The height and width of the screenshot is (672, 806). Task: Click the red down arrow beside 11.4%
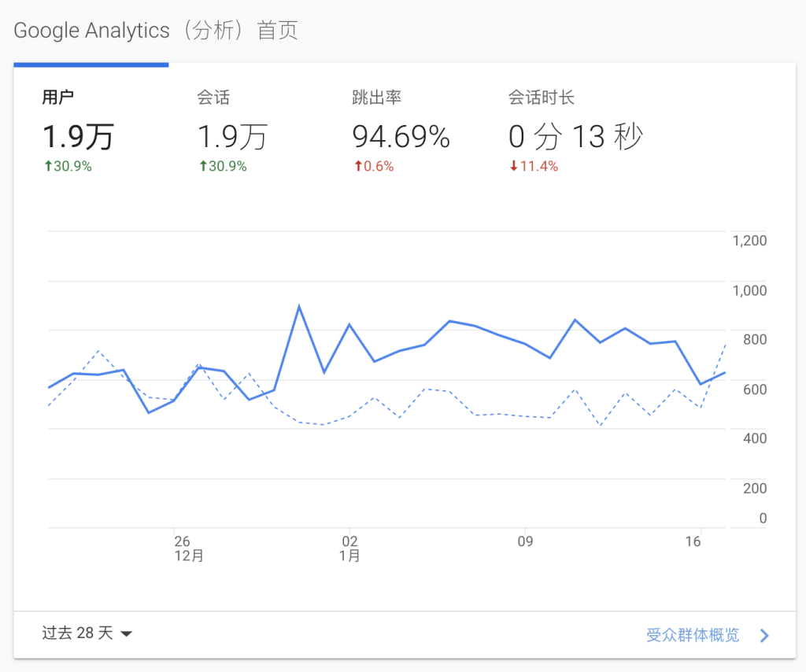(514, 166)
